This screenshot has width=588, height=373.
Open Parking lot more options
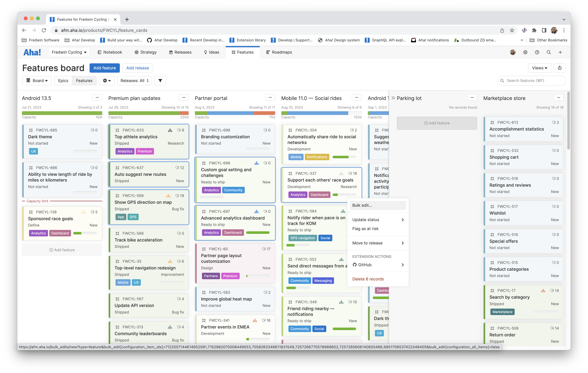tap(472, 98)
